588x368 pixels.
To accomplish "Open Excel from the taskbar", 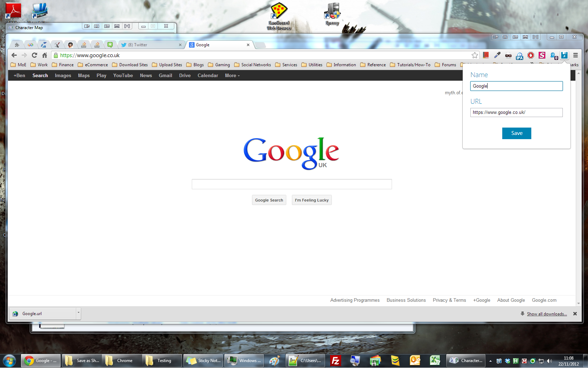I will (x=435, y=361).
